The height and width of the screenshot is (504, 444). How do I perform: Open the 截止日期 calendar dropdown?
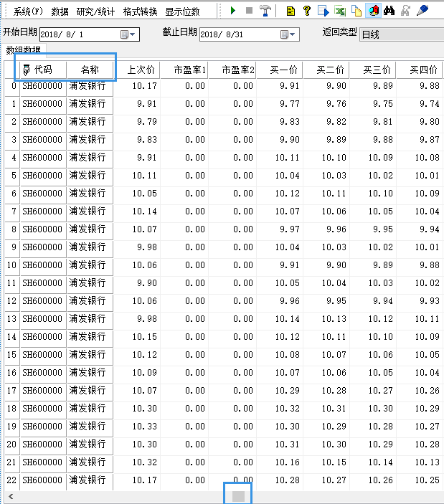(288, 34)
